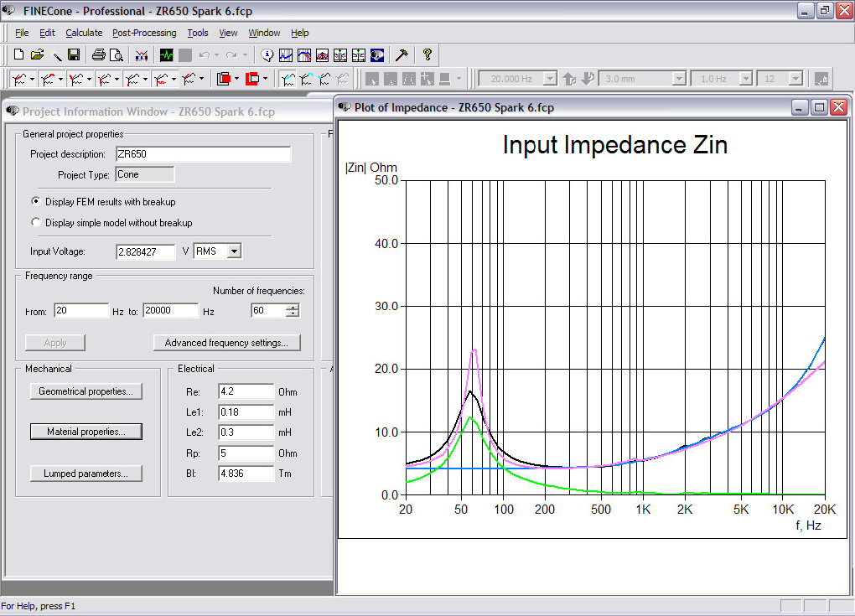The width and height of the screenshot is (855, 616).
Task: Save the project with the floppy disk icon
Action: tap(74, 54)
